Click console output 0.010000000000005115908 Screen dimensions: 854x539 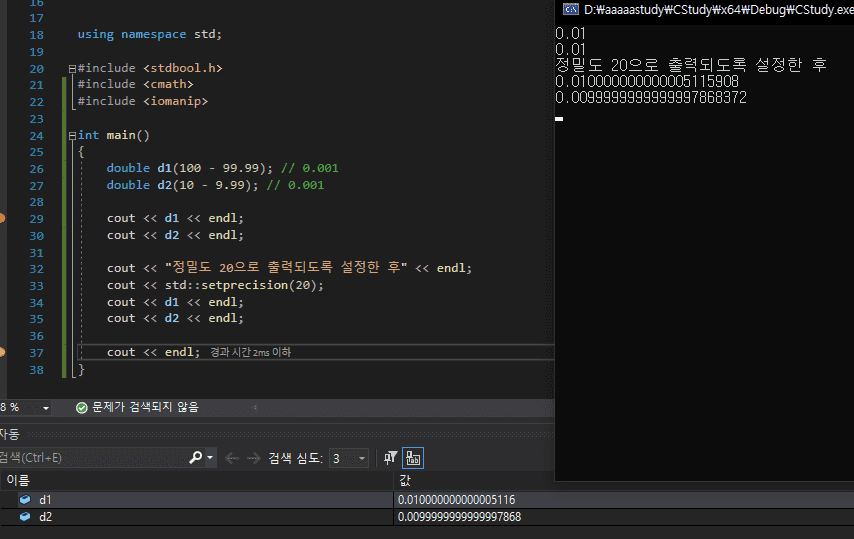tap(647, 82)
